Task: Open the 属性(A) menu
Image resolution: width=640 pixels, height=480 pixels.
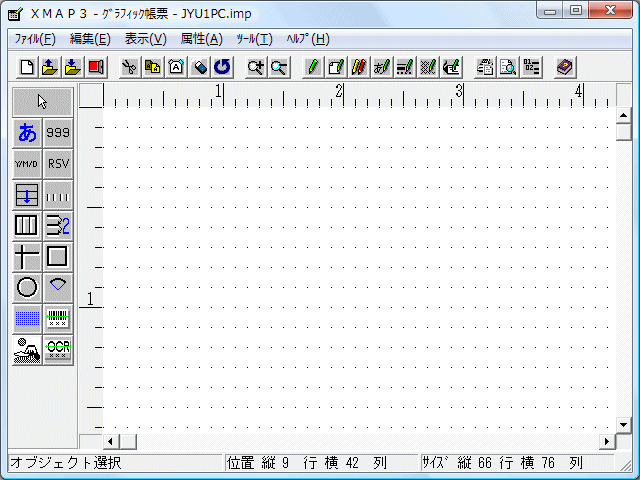Action: click(202, 39)
